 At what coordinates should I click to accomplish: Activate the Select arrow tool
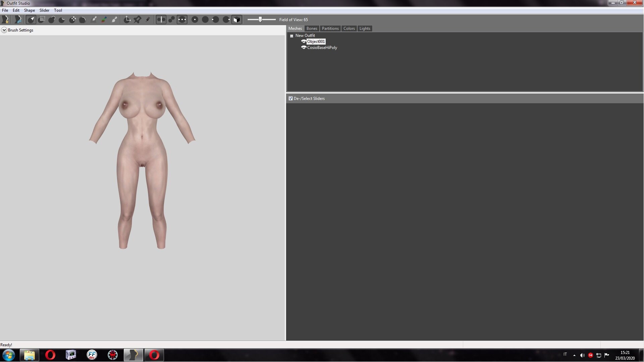tap(31, 19)
